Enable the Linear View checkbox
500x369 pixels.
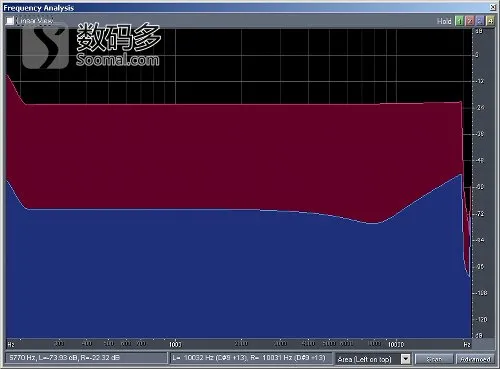(10, 21)
